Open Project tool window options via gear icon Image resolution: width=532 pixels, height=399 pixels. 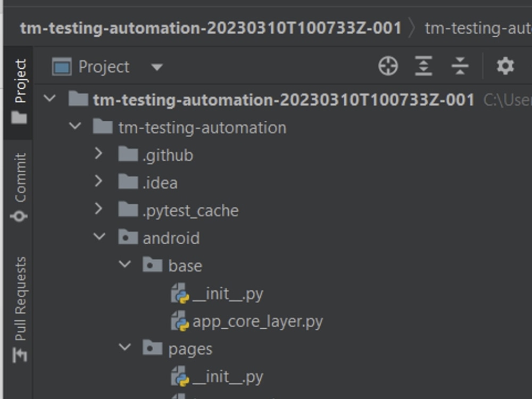(504, 66)
